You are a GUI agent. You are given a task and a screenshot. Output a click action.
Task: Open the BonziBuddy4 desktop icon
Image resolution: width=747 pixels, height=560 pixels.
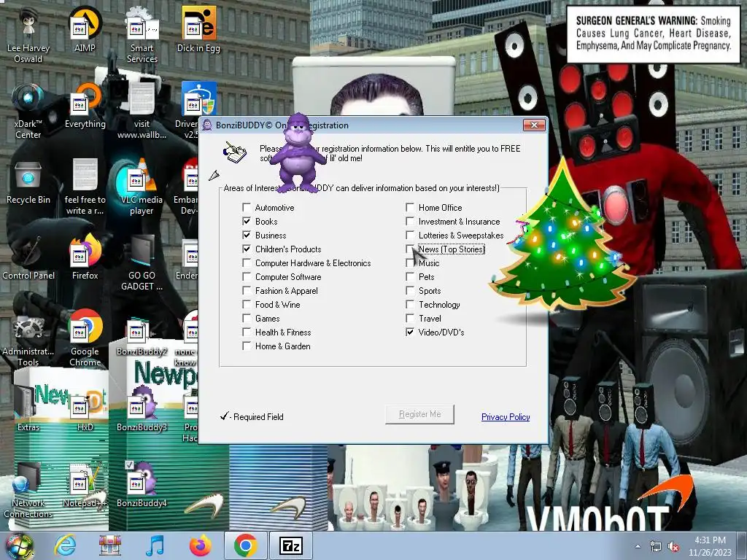[x=142, y=485]
